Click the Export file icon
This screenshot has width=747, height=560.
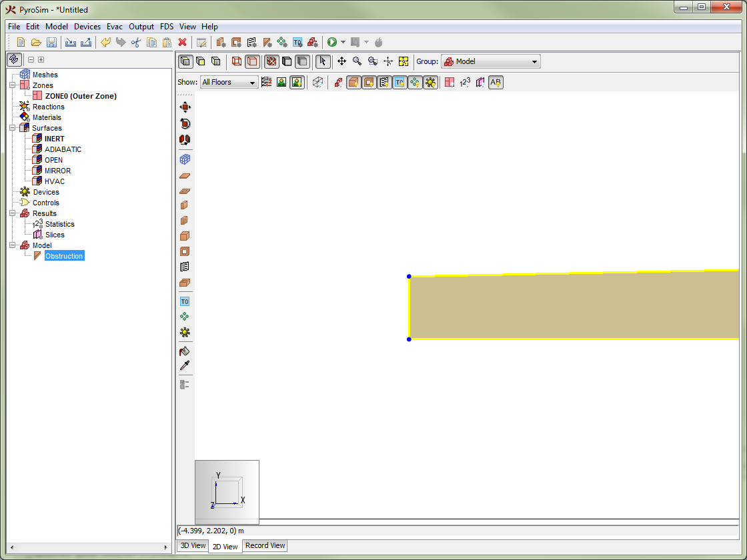pyautogui.click(x=86, y=43)
